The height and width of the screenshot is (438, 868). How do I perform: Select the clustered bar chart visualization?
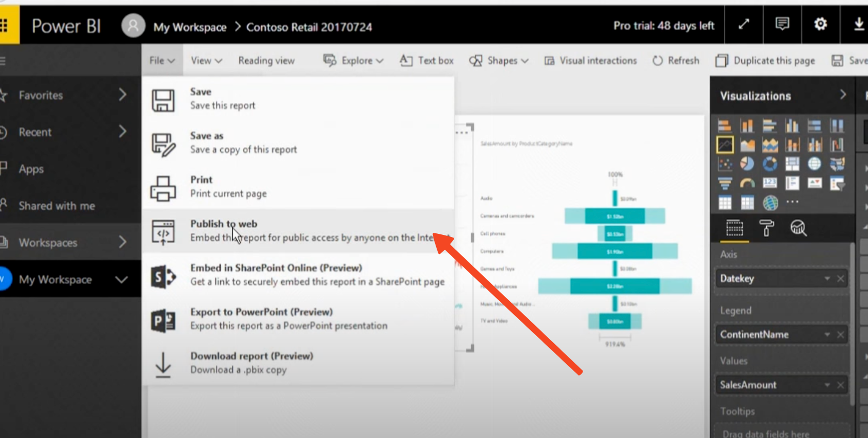click(769, 126)
